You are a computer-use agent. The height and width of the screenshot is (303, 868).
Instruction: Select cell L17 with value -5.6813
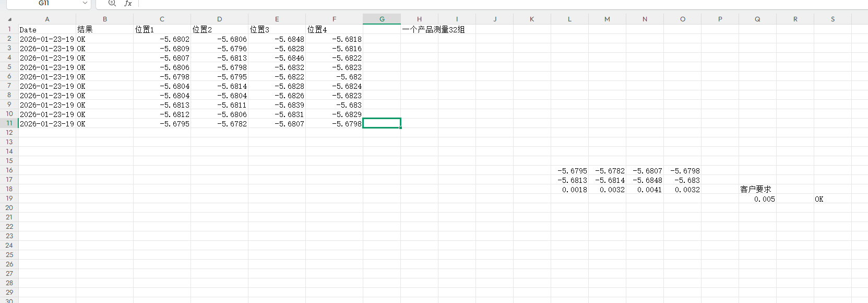[569, 180]
